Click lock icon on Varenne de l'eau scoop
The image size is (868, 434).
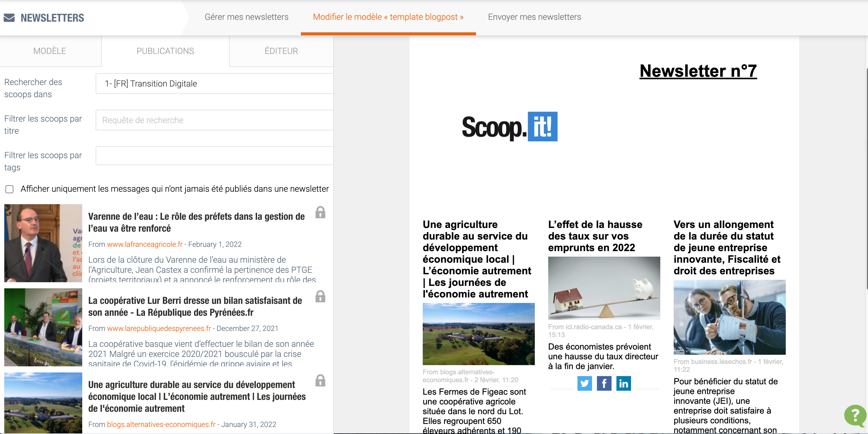(320, 212)
